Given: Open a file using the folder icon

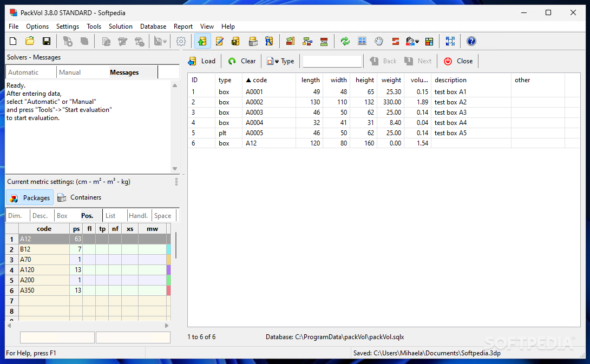Looking at the screenshot, I should 30,41.
